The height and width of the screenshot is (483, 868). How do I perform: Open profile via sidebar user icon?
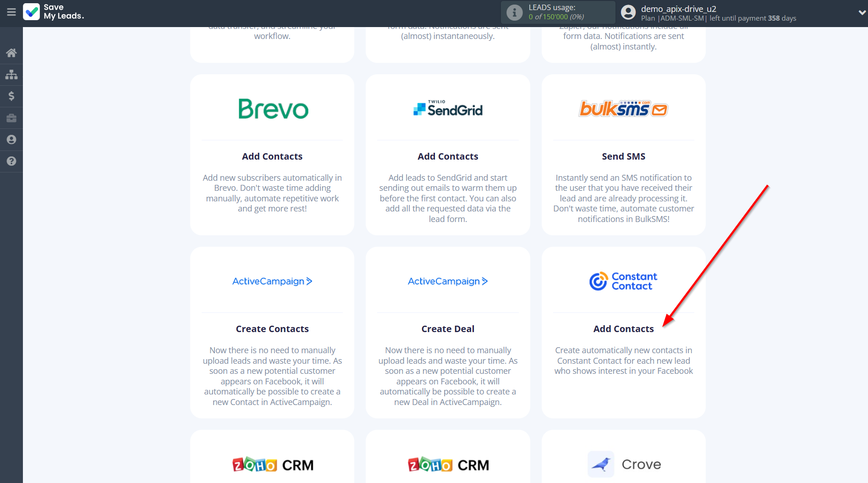point(11,139)
